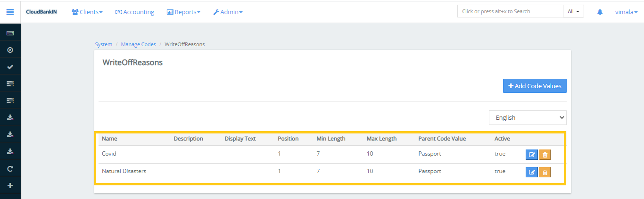Edit the Natural Disasters code value

click(531, 172)
